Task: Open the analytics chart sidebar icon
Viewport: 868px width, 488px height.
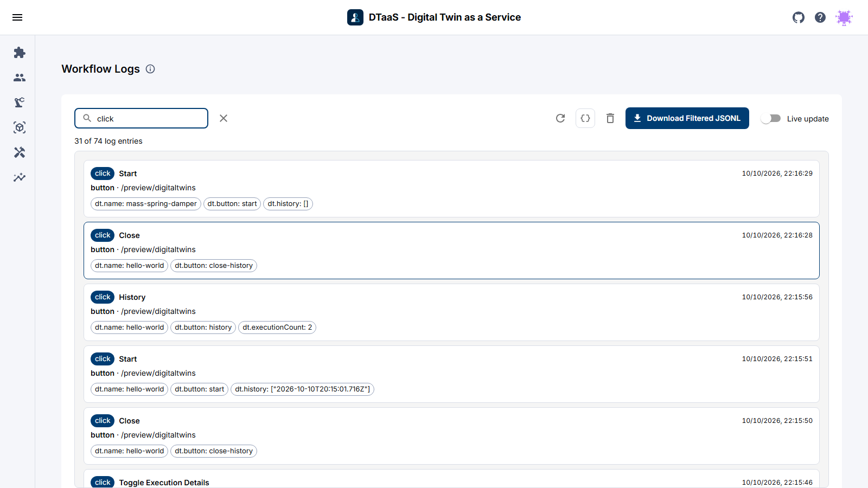Action: [20, 177]
